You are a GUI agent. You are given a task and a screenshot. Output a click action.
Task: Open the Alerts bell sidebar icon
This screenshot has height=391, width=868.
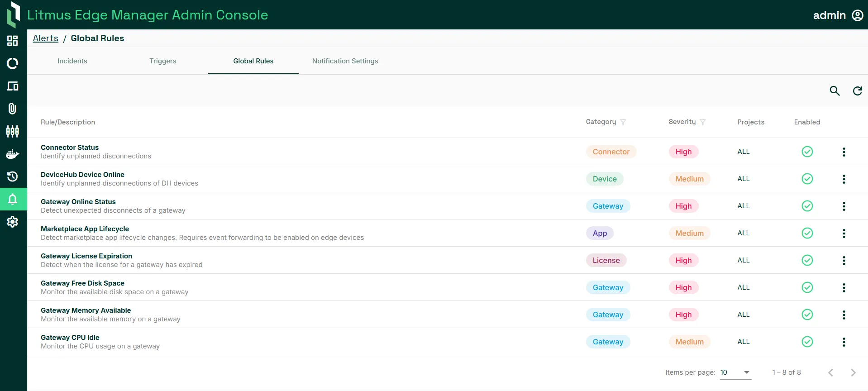click(x=13, y=199)
